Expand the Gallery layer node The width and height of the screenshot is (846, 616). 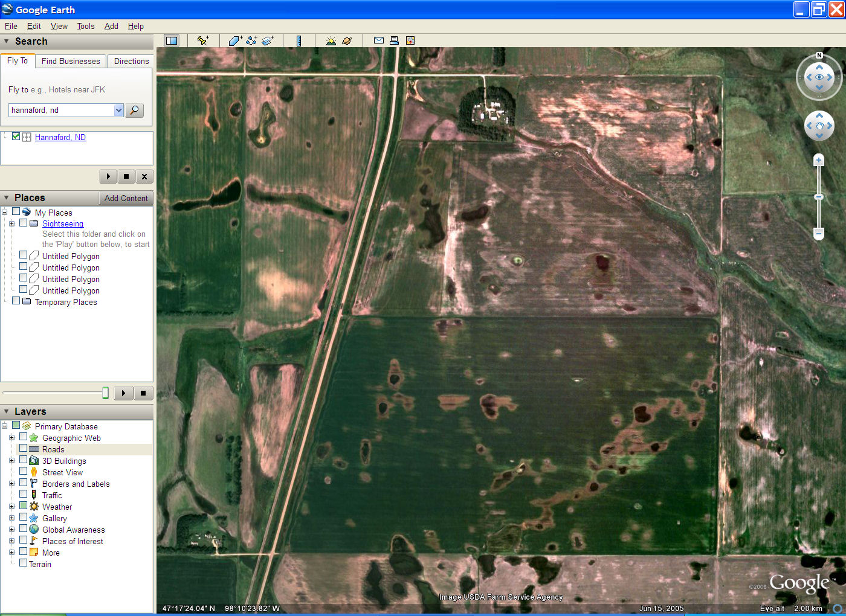(x=11, y=518)
